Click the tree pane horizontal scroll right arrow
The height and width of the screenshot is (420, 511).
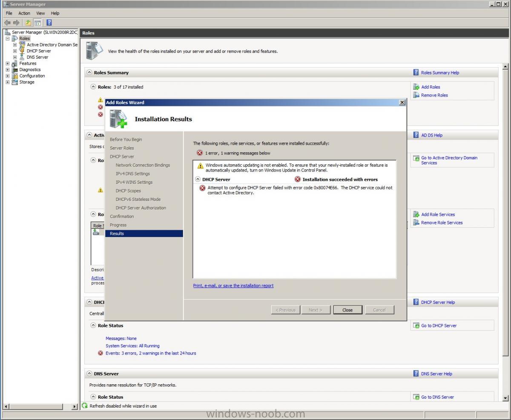(75, 406)
